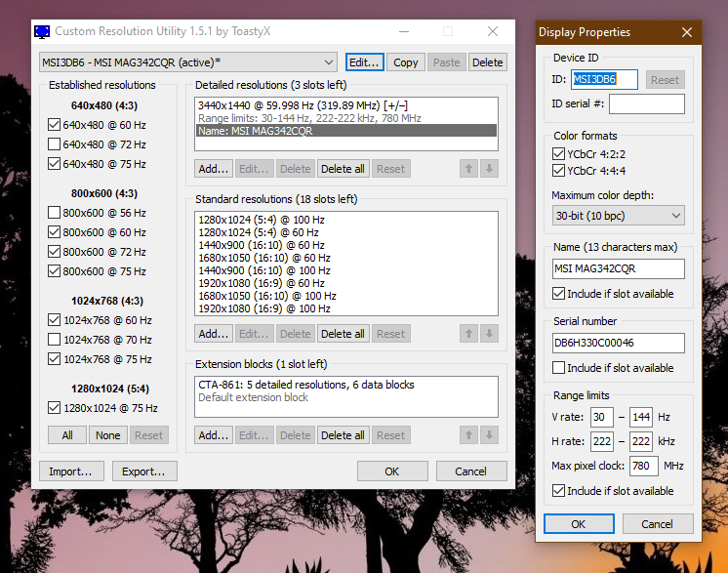This screenshot has width=728, height=573.
Task: Confirm Display Properties with OK
Action: tap(579, 524)
